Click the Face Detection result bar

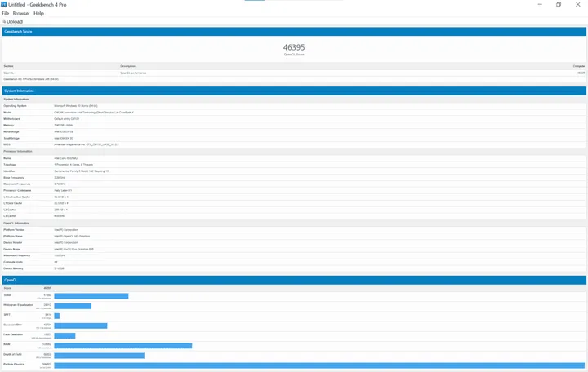click(x=65, y=335)
